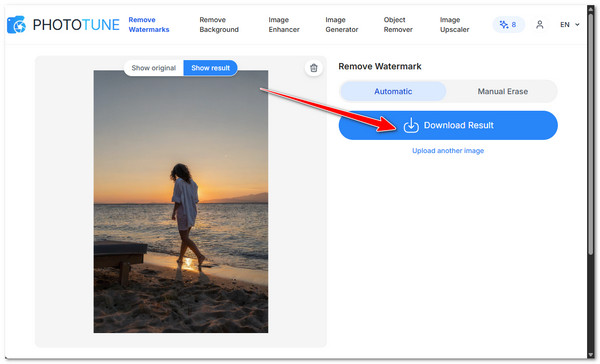Click the beach sunset result image
The height and width of the screenshot is (364, 600).
click(181, 201)
